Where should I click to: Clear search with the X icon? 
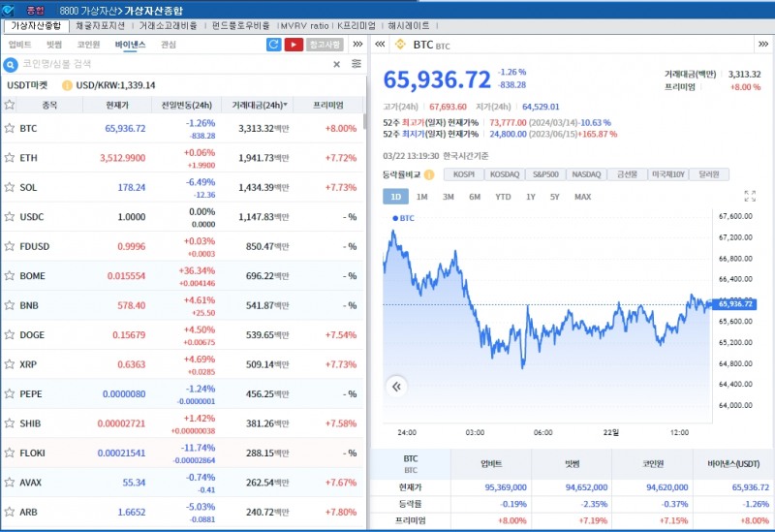click(336, 64)
